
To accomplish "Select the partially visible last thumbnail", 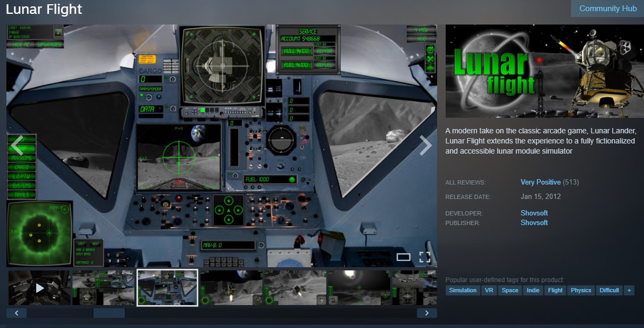I will (415, 288).
